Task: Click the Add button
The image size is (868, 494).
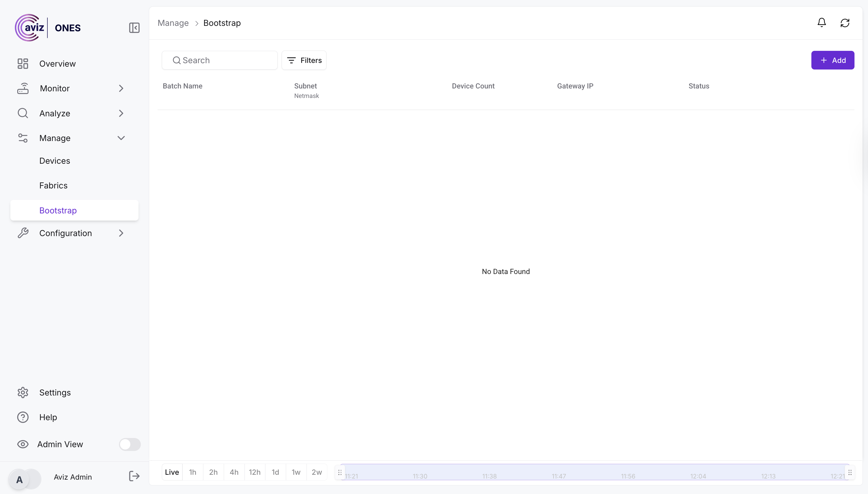Action: [x=832, y=60]
